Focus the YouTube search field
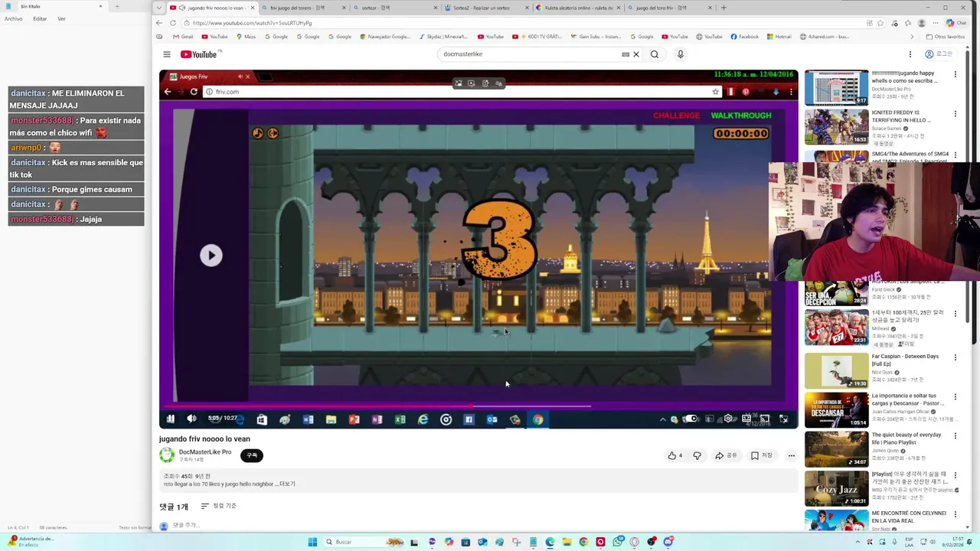 [x=528, y=54]
